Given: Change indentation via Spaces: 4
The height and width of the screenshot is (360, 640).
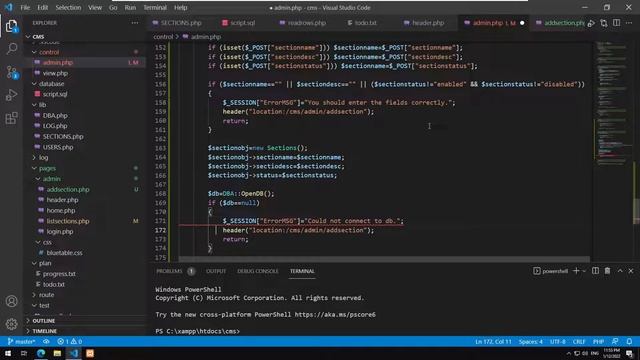Looking at the screenshot, I should 531,342.
